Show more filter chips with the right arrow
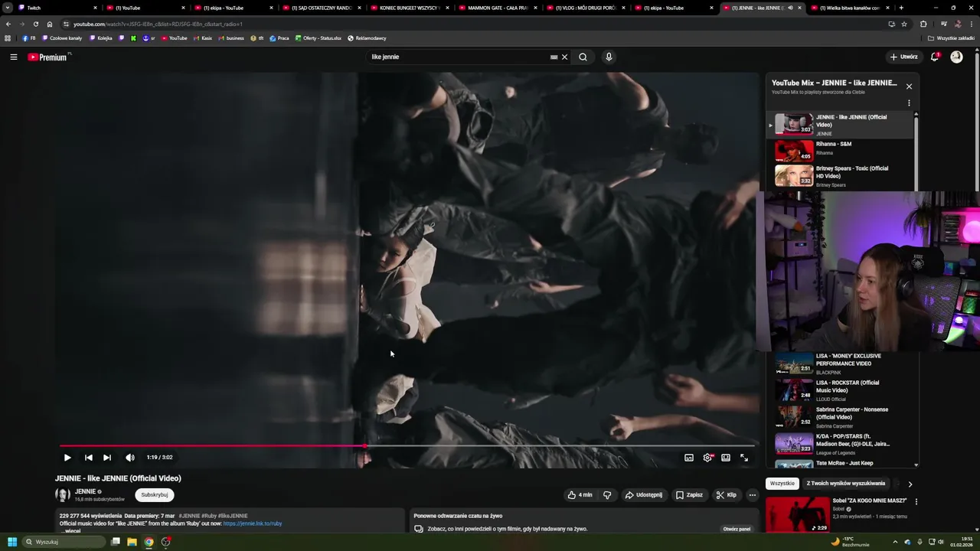 click(x=910, y=484)
